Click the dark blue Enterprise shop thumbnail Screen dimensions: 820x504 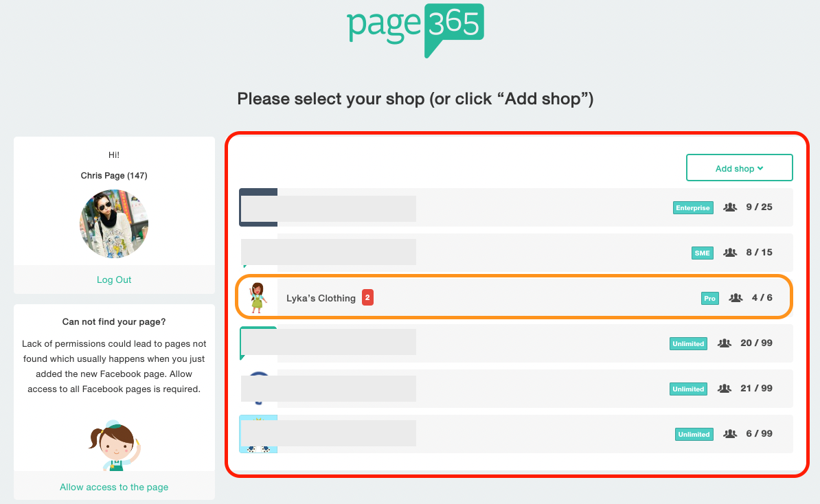tap(258, 207)
